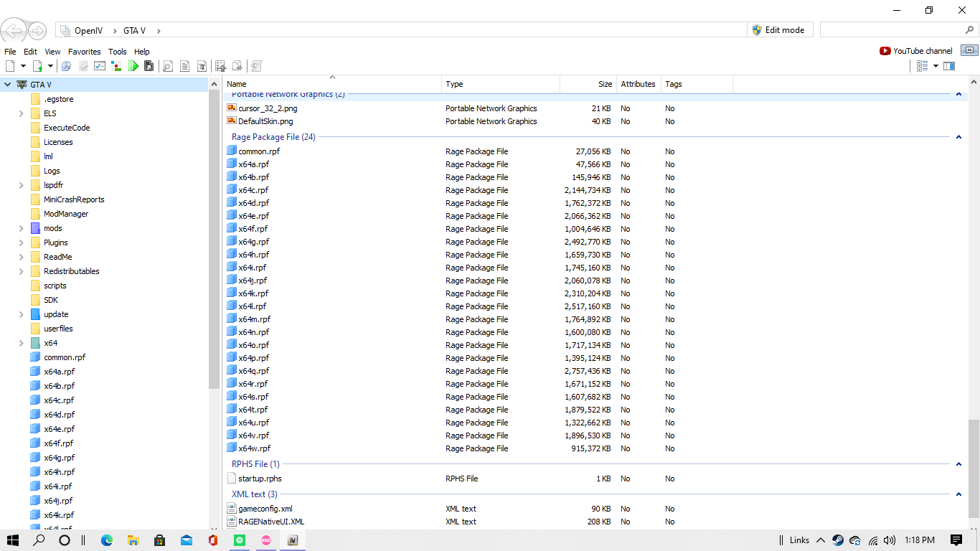Open the Favorites menu
This screenshot has width=980, height=551.
85,52
